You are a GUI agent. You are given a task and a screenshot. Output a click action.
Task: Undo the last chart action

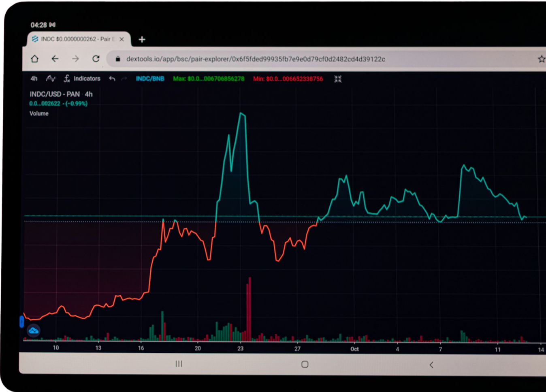click(112, 79)
